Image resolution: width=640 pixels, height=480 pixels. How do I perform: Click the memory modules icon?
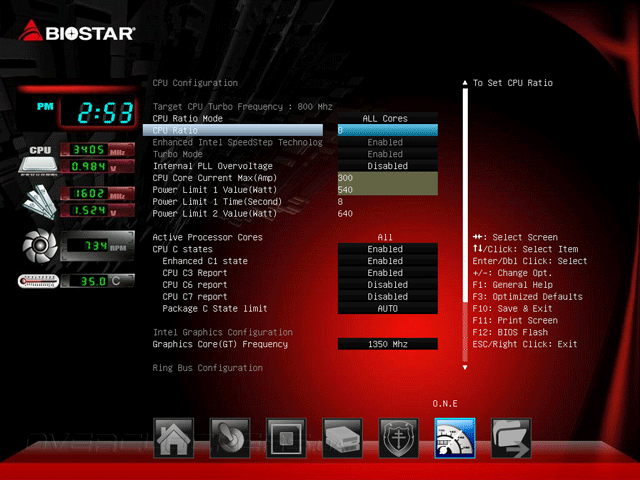(40, 202)
